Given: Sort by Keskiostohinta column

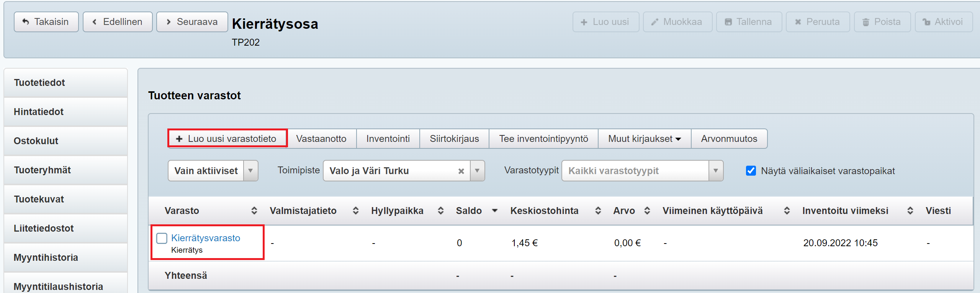Looking at the screenshot, I should coord(597,211).
